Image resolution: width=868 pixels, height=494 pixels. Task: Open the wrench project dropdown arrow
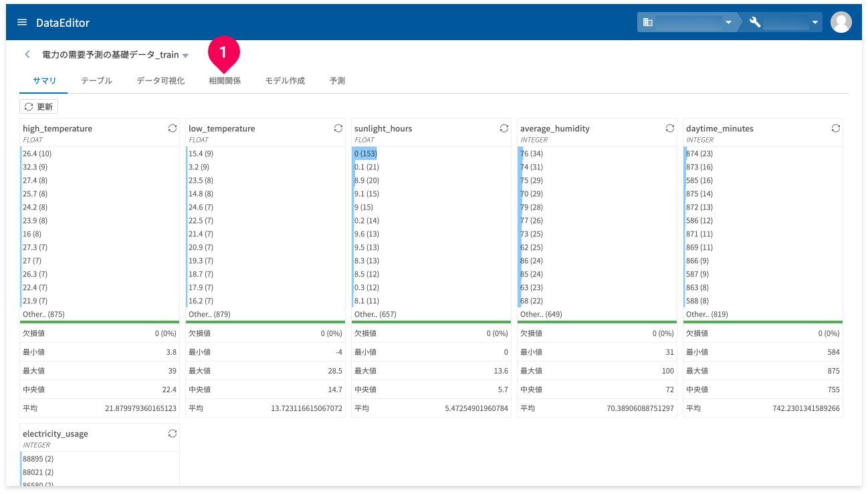tap(815, 23)
